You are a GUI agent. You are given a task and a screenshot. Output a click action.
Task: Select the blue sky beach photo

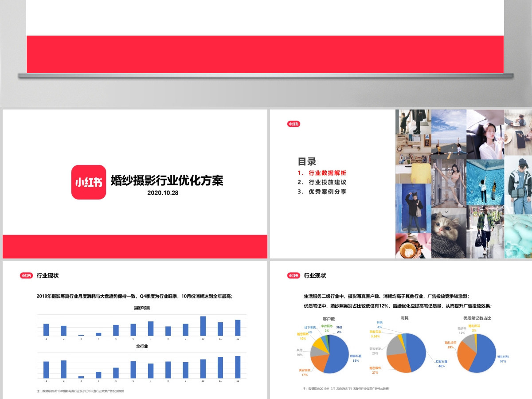click(x=448, y=134)
